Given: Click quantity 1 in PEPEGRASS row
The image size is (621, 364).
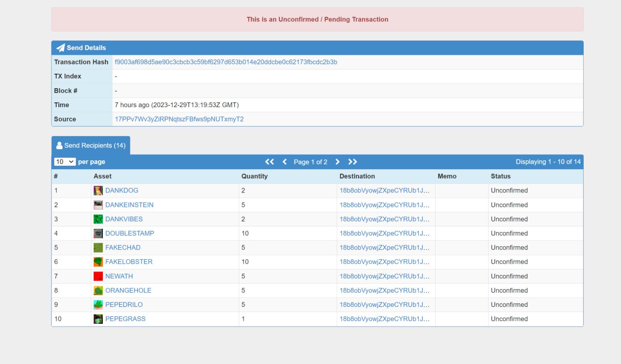Looking at the screenshot, I should [x=244, y=319].
